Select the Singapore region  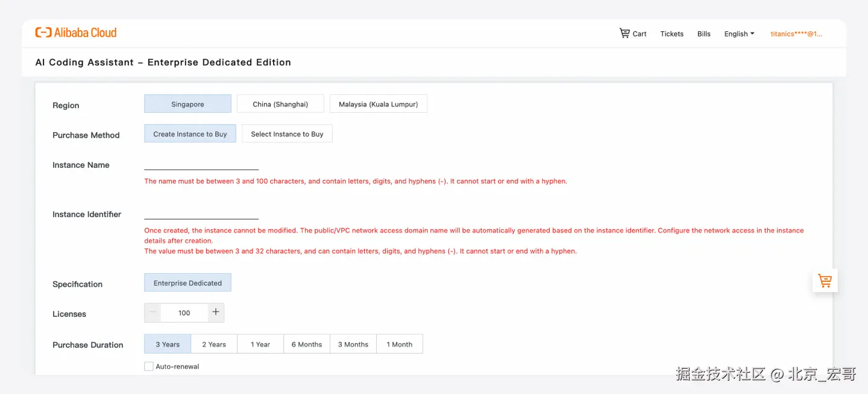click(187, 104)
